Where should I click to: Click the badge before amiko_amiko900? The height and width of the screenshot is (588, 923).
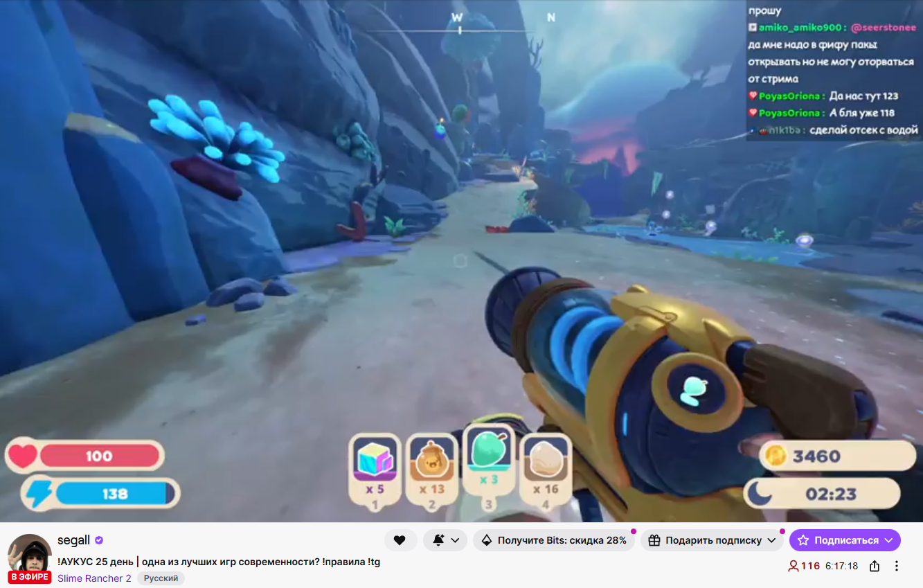click(753, 28)
